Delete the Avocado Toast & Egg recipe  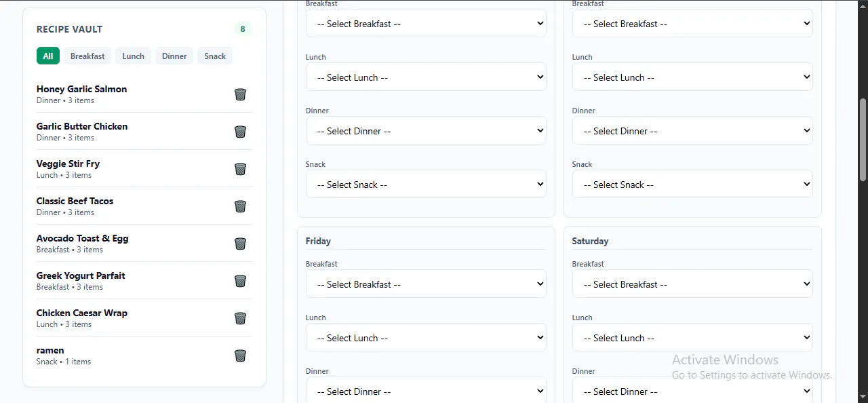(x=240, y=244)
